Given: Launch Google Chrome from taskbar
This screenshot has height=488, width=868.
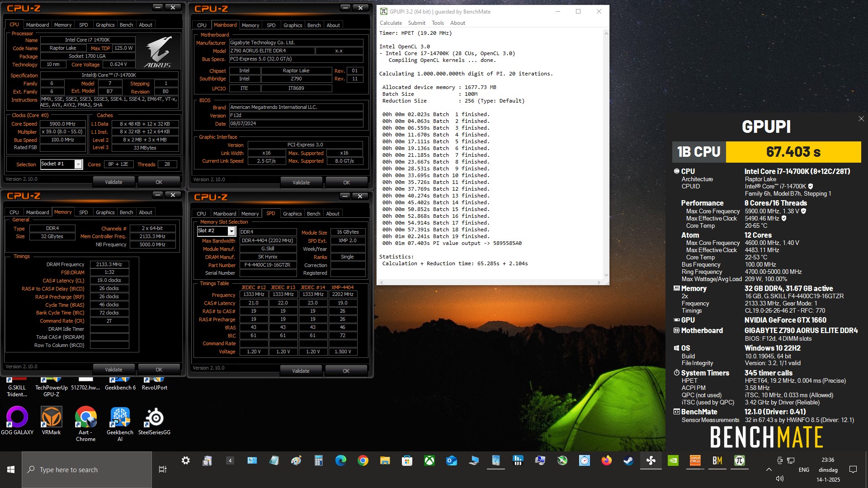Looking at the screenshot, I should click(x=363, y=460).
